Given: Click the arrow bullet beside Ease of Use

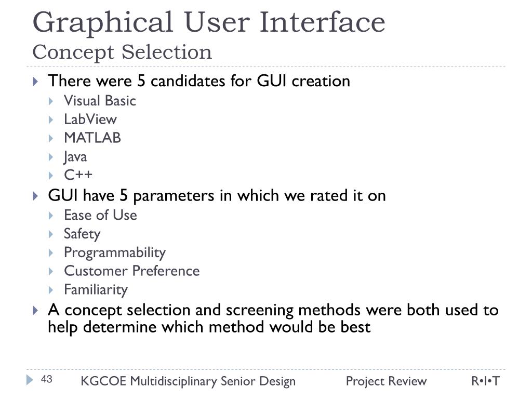Looking at the screenshot, I should tap(51, 215).
